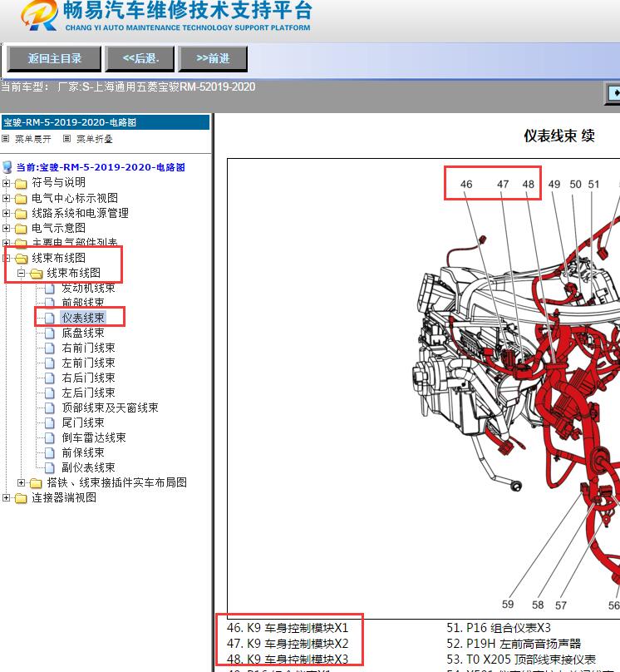Expand 搭铁、线束接插件实车布局图 node
Viewport: 620px width, 672px height.
click(x=21, y=482)
